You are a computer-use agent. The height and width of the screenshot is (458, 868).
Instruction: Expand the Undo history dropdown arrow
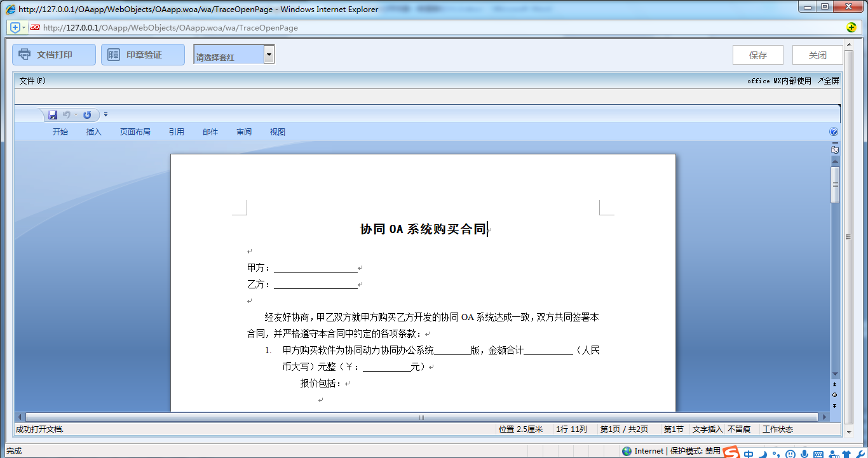74,114
